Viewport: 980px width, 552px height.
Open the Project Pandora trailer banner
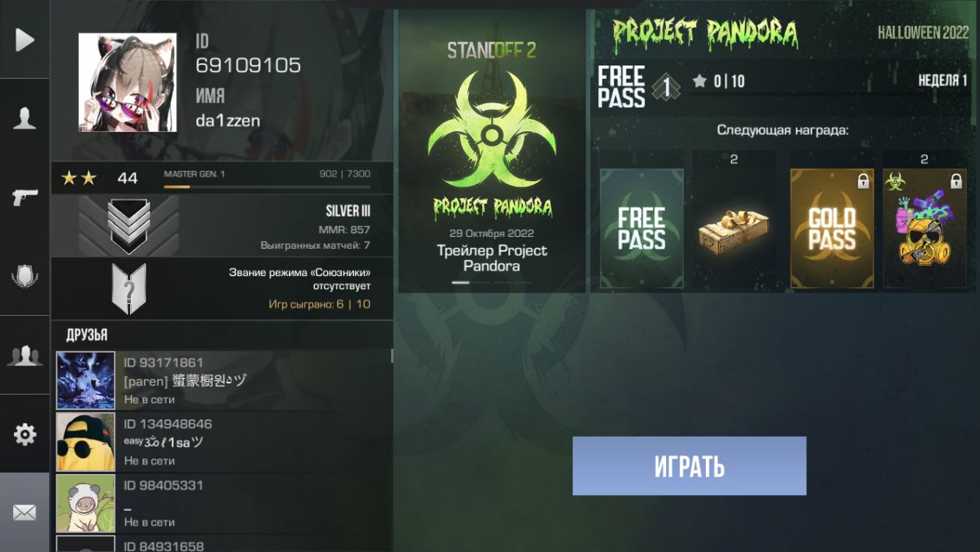point(492,151)
